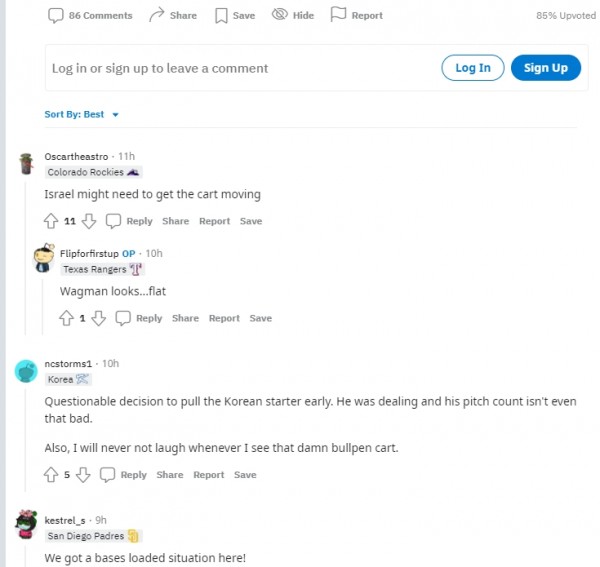Upvote Oscartheastro's comment

point(51,221)
